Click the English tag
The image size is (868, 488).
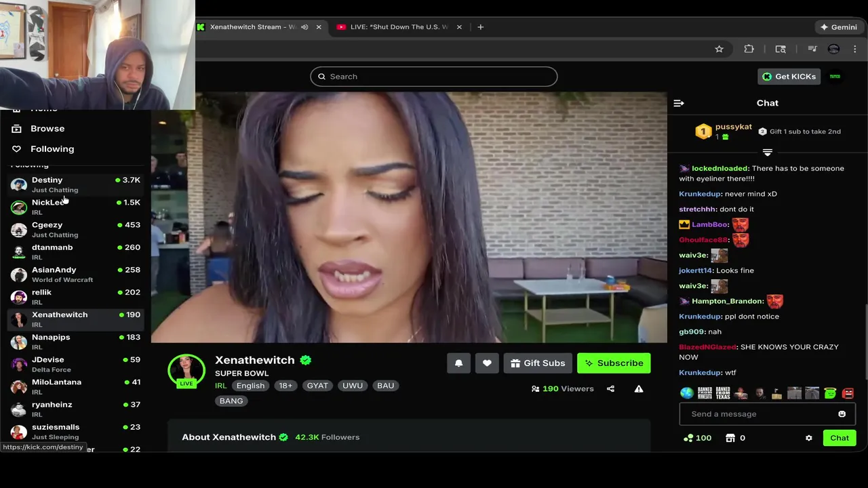click(250, 386)
